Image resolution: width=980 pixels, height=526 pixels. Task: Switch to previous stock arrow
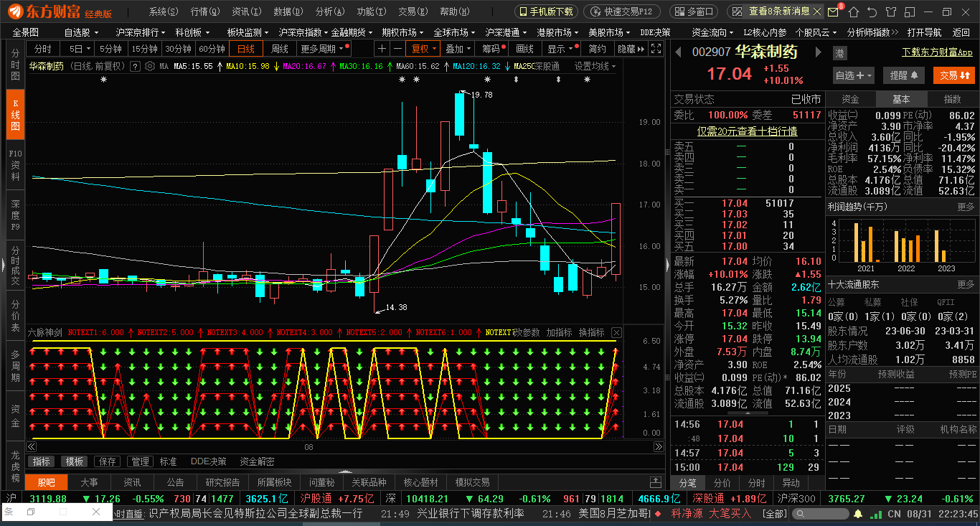[x=679, y=52]
